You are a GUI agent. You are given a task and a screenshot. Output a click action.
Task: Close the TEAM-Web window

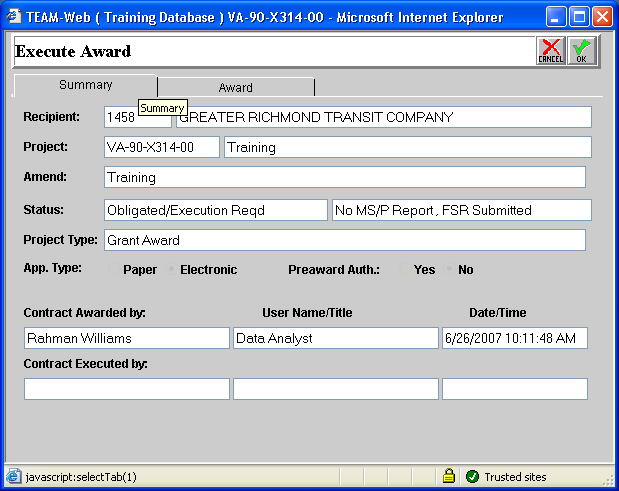coord(602,17)
